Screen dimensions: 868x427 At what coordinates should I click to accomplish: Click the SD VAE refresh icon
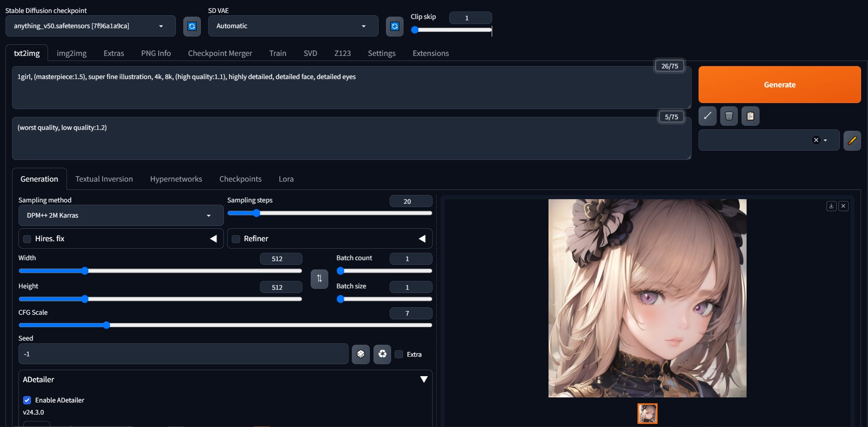394,26
